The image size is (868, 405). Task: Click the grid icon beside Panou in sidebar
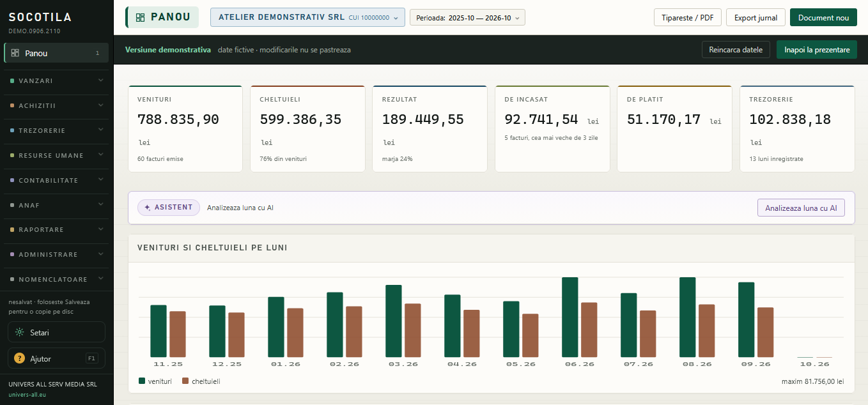click(15, 53)
